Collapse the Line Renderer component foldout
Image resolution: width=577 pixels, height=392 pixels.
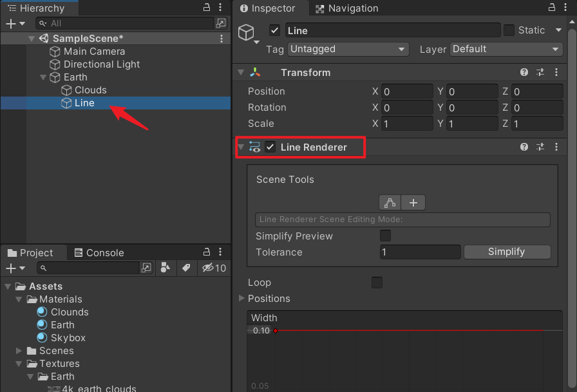(241, 147)
